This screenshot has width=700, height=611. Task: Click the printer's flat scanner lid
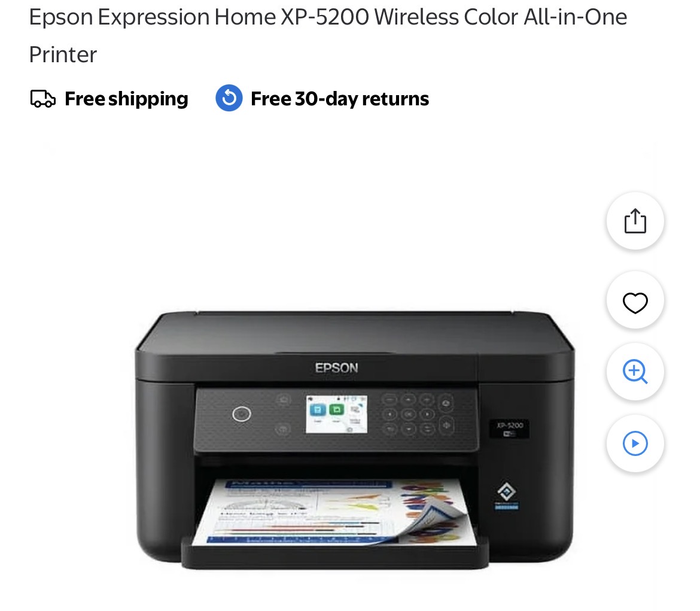[x=355, y=333]
